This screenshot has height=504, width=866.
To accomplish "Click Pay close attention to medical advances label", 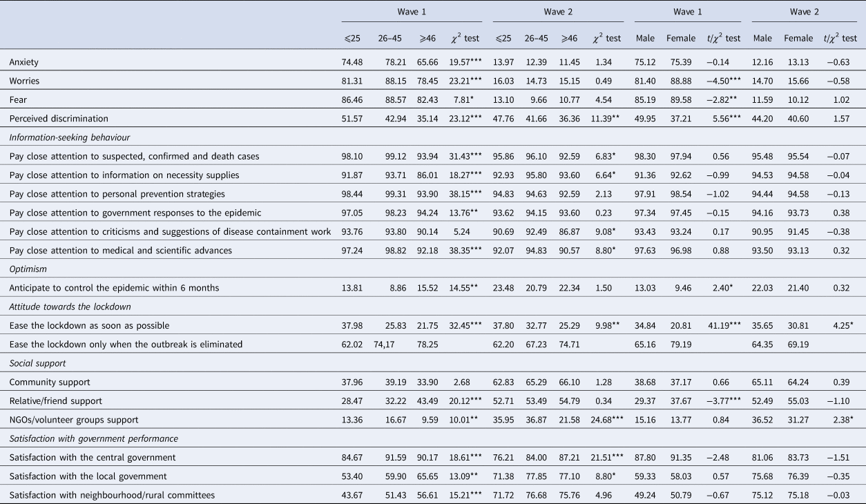I will (120, 250).
